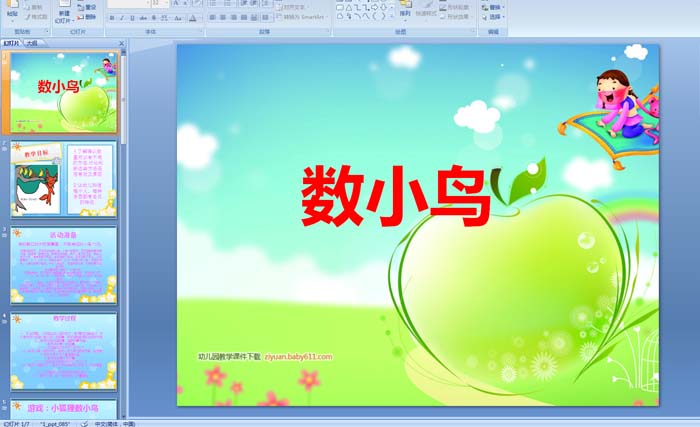Select the second slide thumbnail 教学目标

point(64,180)
